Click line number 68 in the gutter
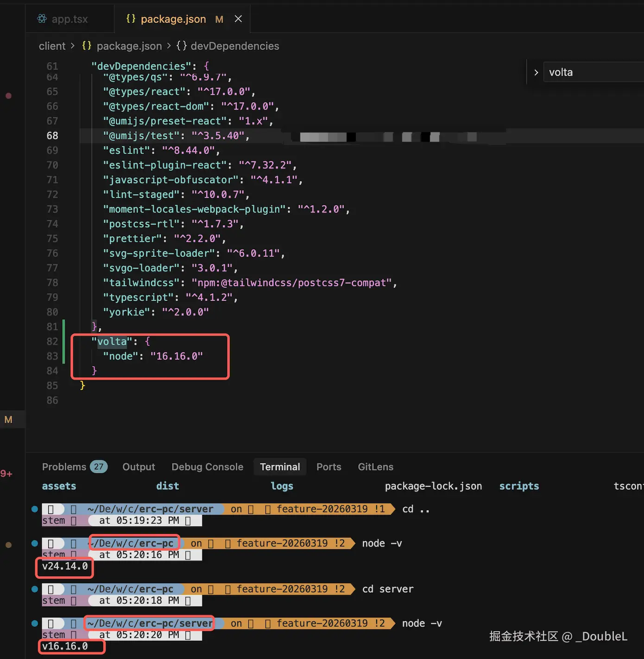 coord(52,136)
